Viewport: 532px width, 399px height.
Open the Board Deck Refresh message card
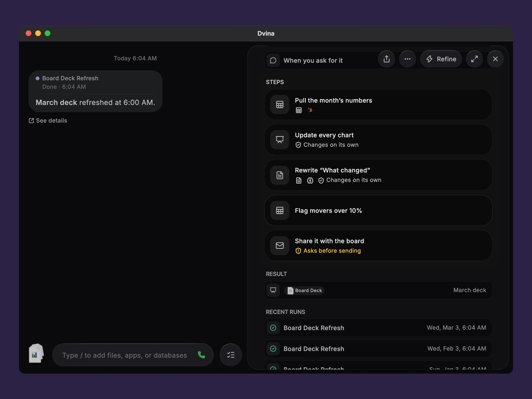(95, 91)
